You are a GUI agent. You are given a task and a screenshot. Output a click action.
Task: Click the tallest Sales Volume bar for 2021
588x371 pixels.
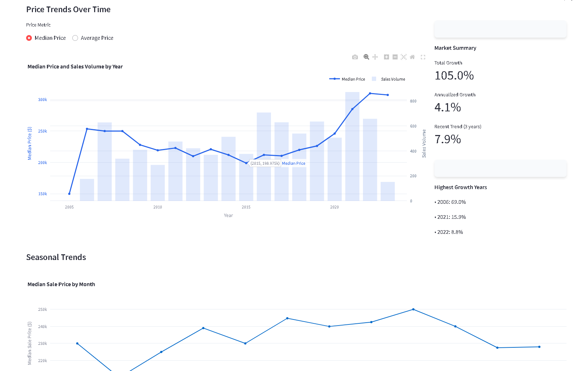point(352,146)
